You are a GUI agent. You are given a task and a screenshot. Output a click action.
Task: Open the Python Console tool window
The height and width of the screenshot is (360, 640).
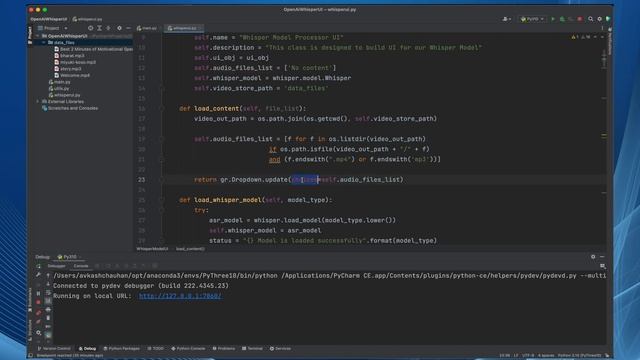[x=188, y=349]
